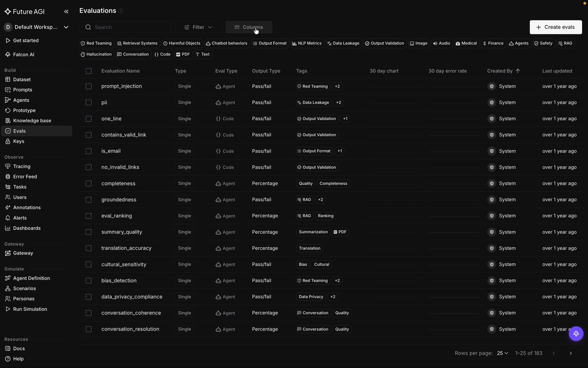Open the Filter dropdown
Viewport: 588px width, 368px height.
tap(198, 27)
